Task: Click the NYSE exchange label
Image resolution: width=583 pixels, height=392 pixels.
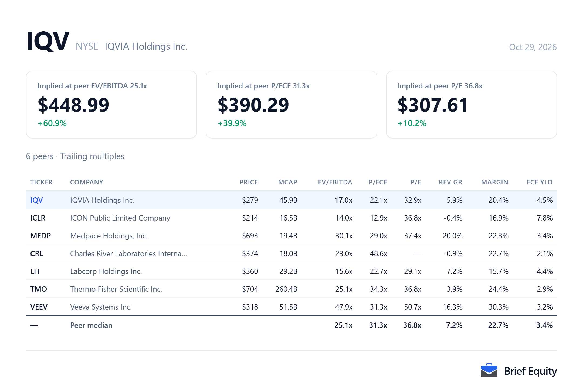Action: [x=87, y=46]
